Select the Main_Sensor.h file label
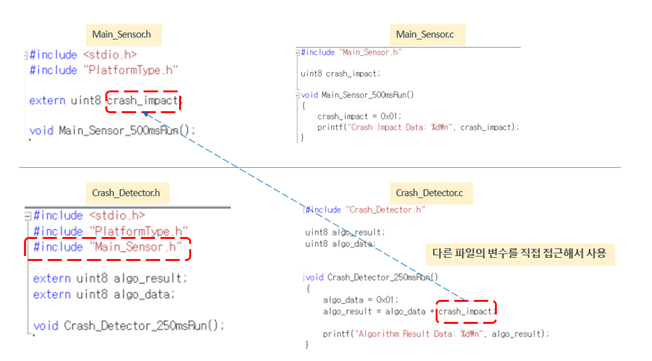The image size is (652, 361). tap(123, 35)
